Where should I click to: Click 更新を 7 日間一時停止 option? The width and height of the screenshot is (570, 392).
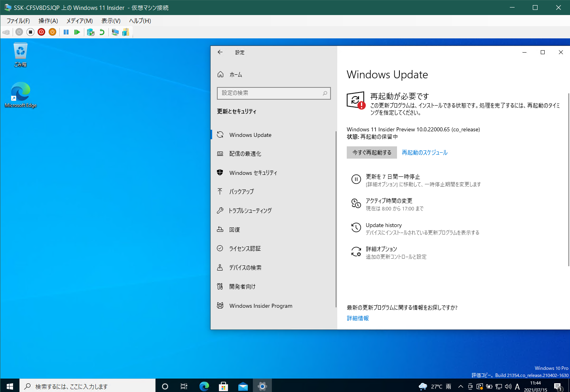393,177
